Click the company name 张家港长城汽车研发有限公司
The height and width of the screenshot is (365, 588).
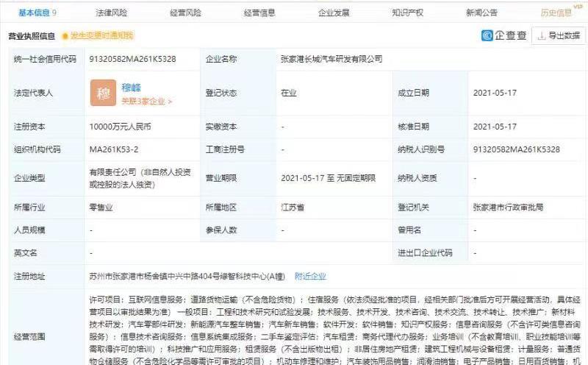click(x=331, y=59)
